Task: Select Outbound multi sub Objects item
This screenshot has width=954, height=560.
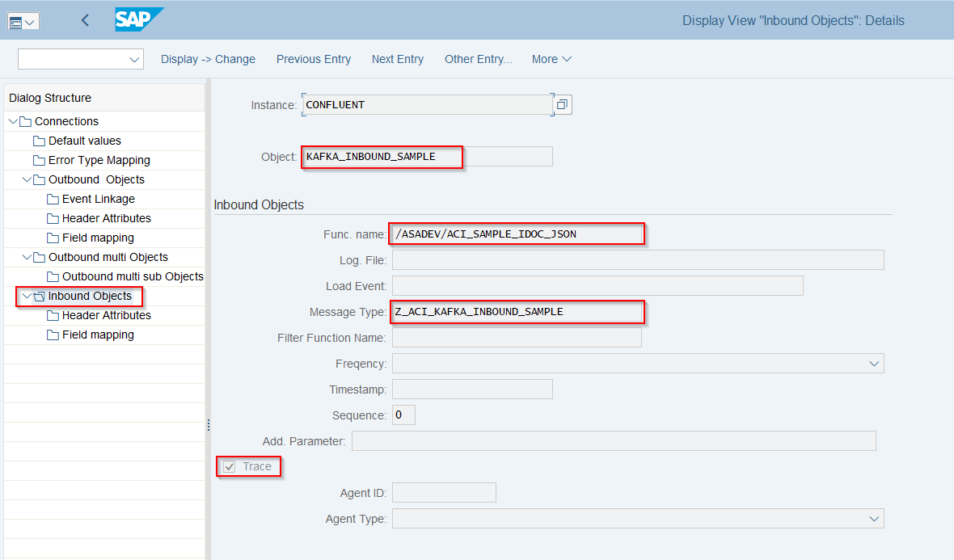Action: coord(133,276)
